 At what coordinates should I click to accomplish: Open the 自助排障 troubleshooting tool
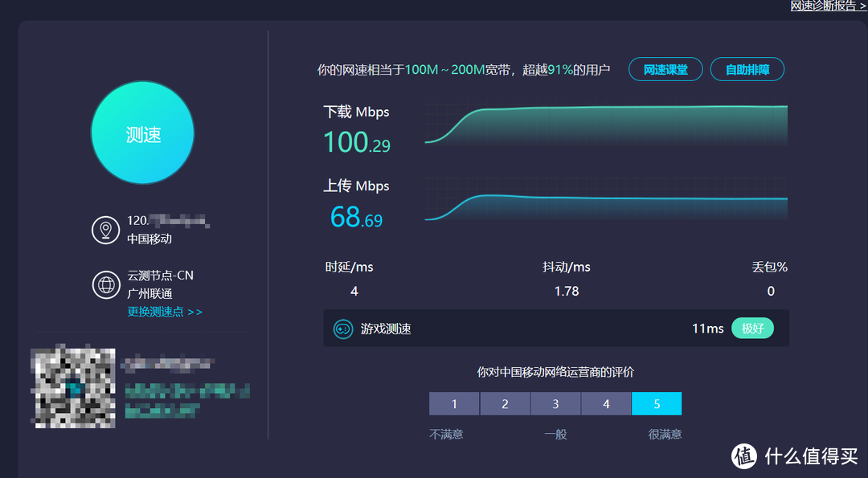pyautogui.click(x=747, y=69)
